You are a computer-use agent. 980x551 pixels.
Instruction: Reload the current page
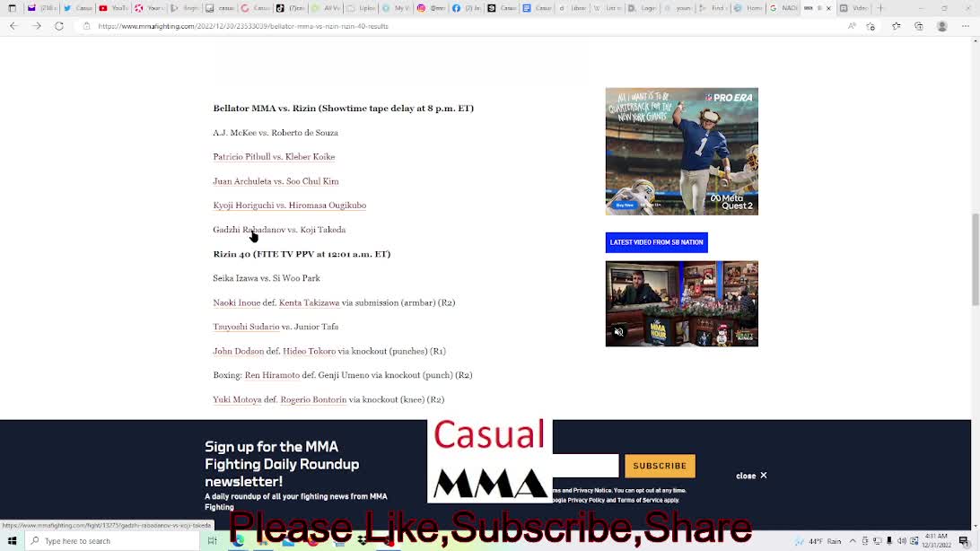click(58, 26)
